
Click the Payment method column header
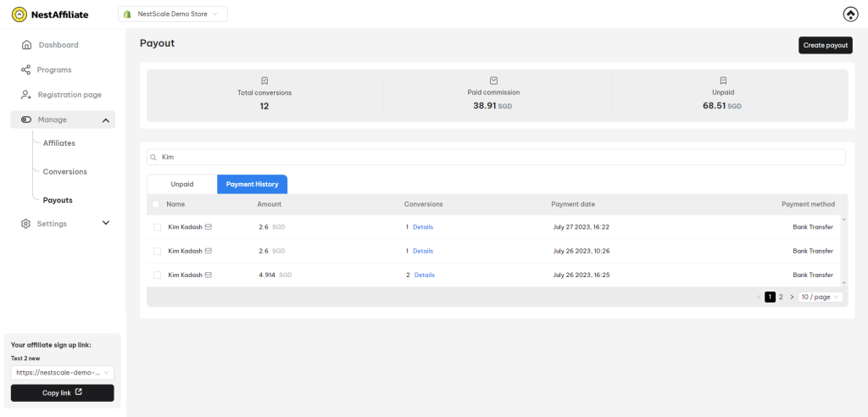[808, 204]
